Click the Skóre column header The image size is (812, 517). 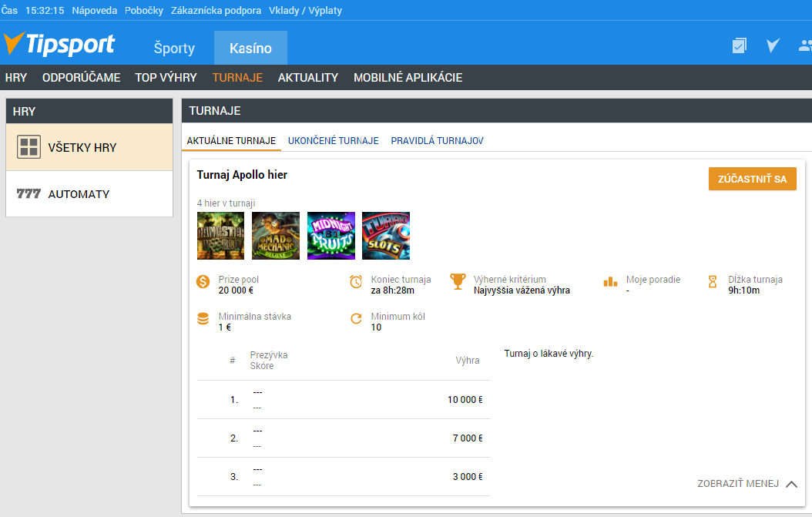click(x=261, y=366)
